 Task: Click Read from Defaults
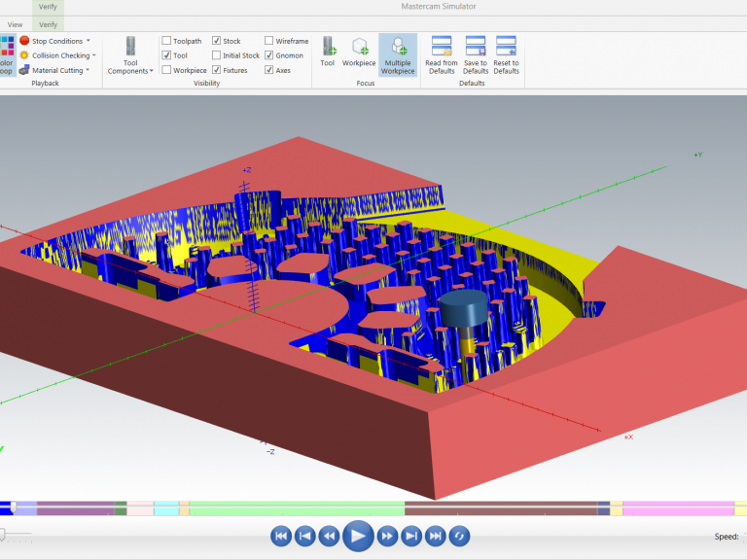pos(442,54)
